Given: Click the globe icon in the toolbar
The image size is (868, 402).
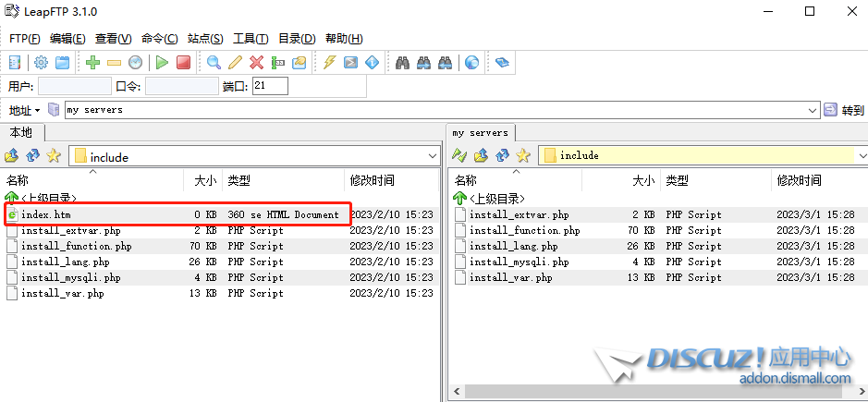Looking at the screenshot, I should (x=472, y=63).
